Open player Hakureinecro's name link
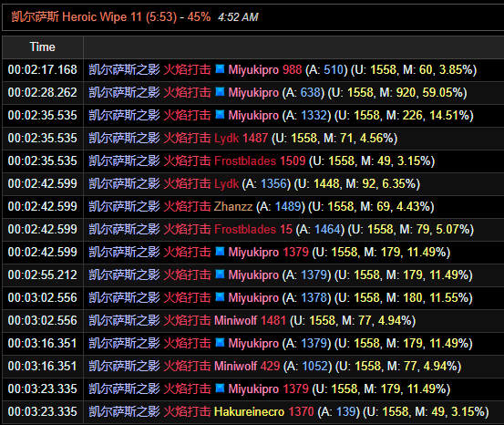Screen dimensions: 504x425 tap(249, 411)
